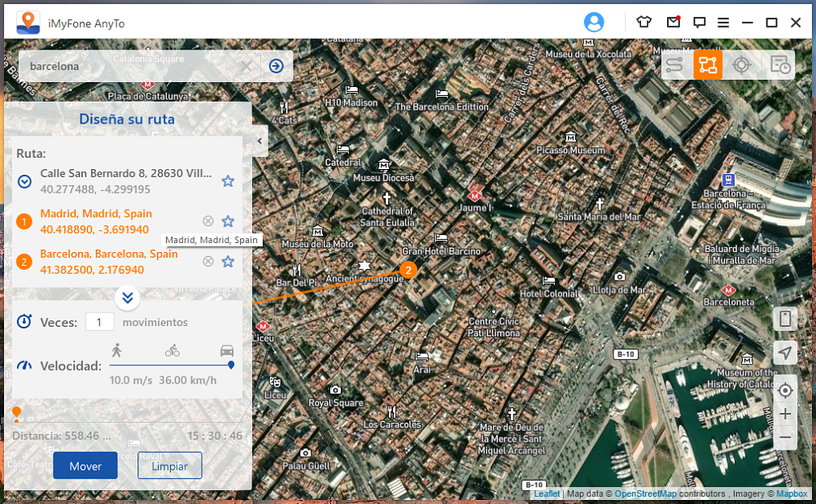Image resolution: width=816 pixels, height=504 pixels.
Task: Expand the Calle San Bernardo start location
Action: pyautogui.click(x=24, y=181)
